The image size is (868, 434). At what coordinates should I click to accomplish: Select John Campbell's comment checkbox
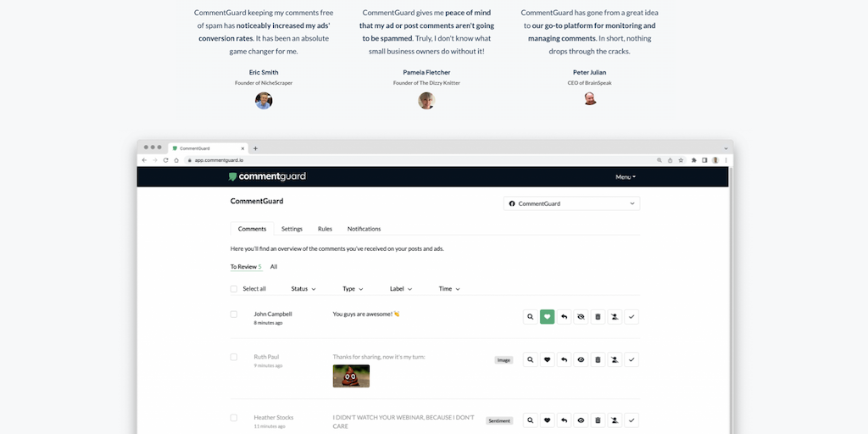234,314
